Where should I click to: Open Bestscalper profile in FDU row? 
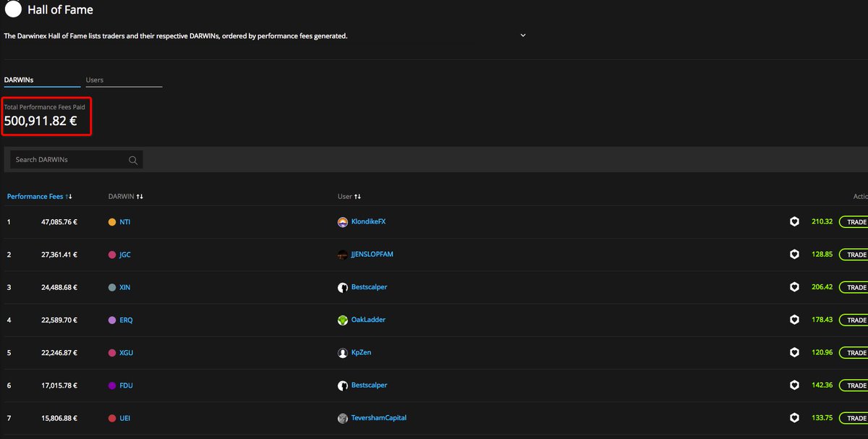tap(369, 385)
